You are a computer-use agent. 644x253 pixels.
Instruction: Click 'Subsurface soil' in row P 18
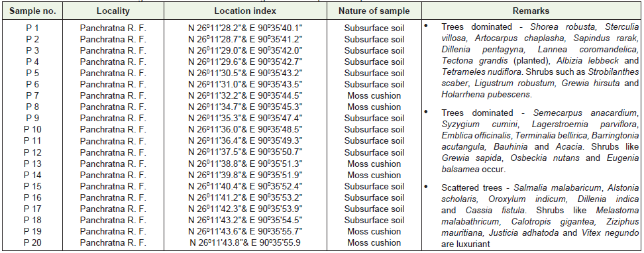pos(374,220)
